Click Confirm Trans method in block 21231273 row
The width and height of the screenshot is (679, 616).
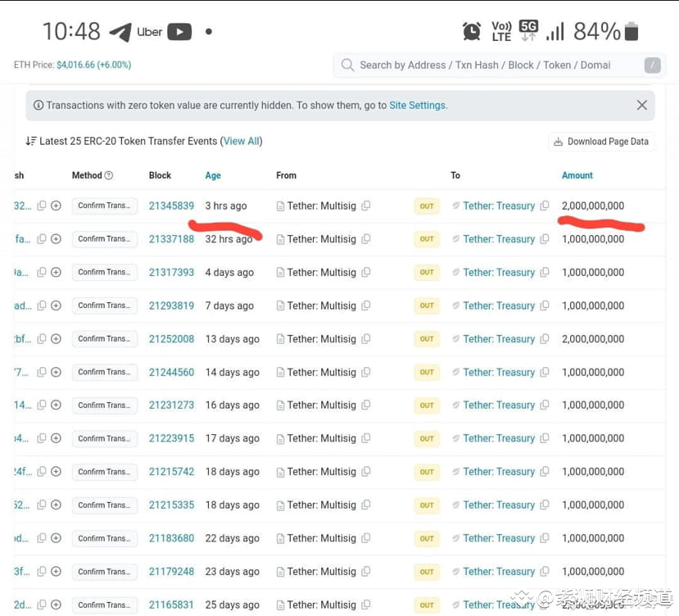104,405
